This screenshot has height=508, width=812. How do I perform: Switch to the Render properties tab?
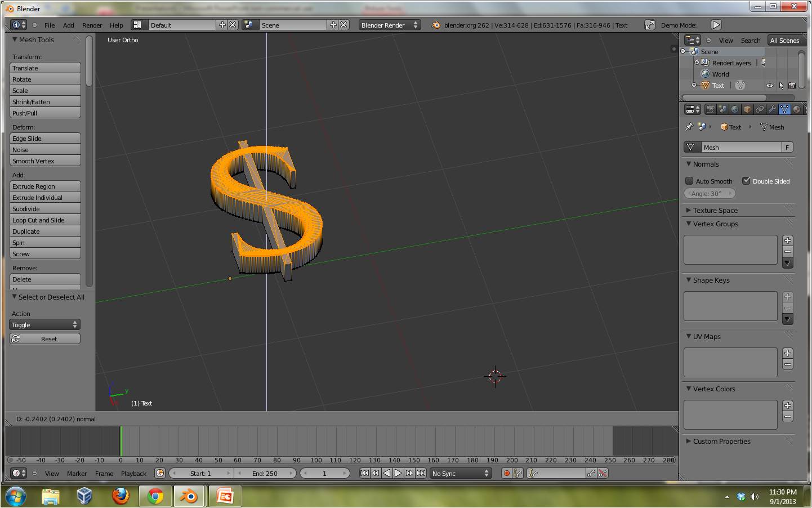(710, 109)
